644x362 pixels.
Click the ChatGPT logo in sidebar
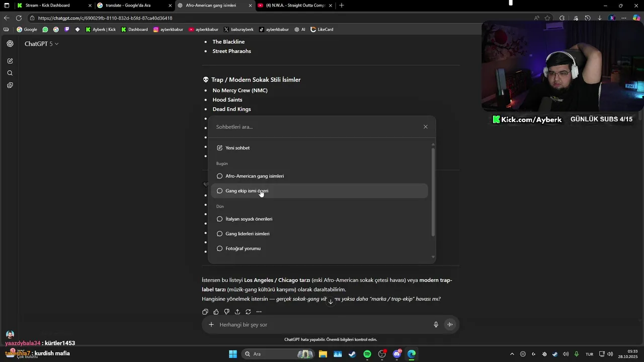tap(10, 44)
